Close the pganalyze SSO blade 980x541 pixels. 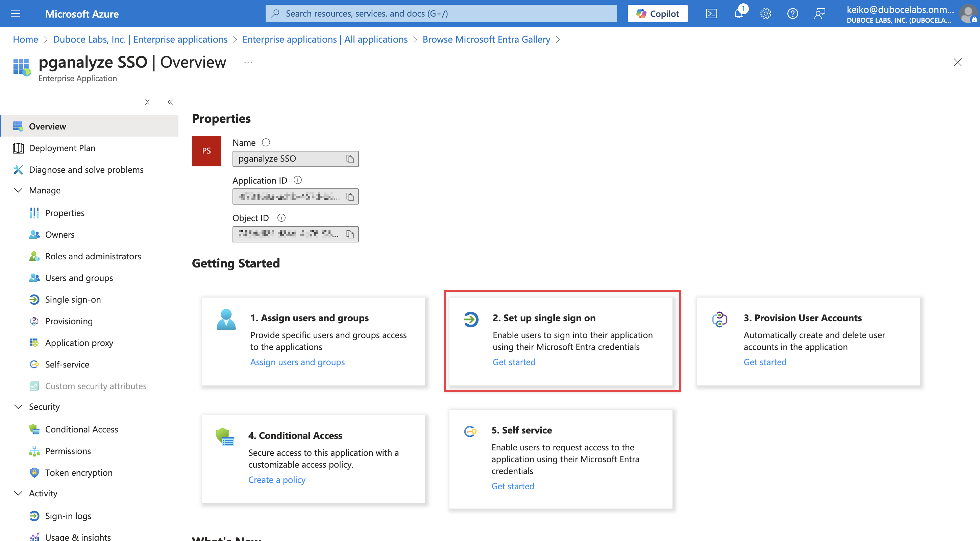[x=957, y=62]
